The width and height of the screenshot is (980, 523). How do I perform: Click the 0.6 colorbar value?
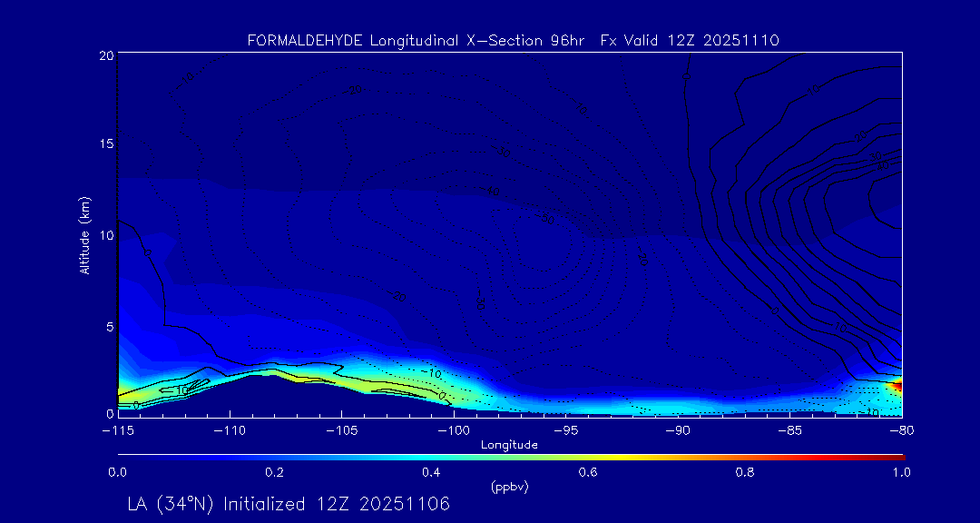point(588,473)
